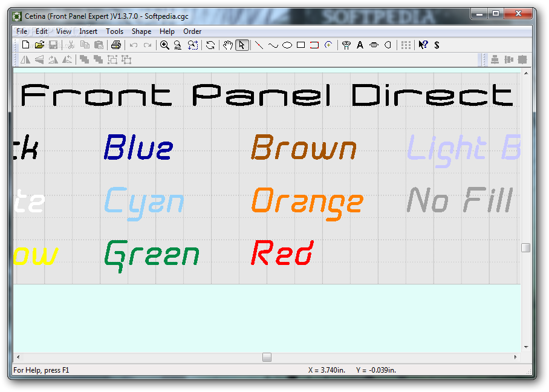Click the Refresh redraw icon
This screenshot has width=549, height=392.
[210, 45]
